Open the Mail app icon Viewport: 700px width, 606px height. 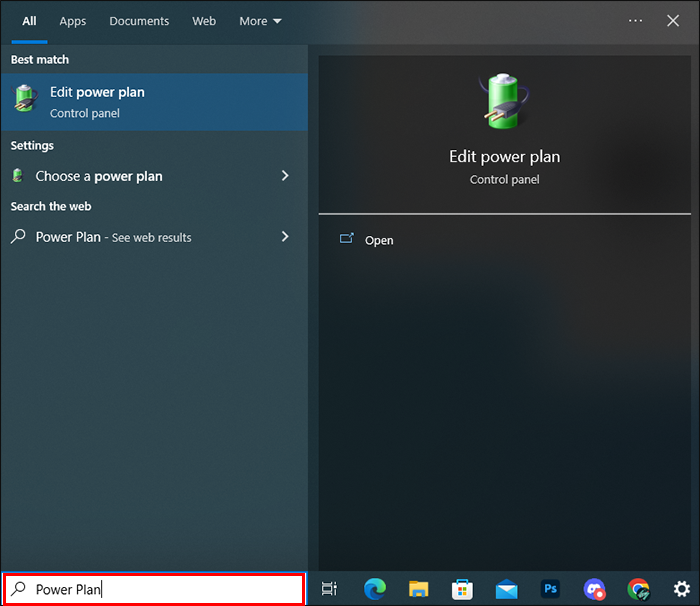(x=506, y=589)
